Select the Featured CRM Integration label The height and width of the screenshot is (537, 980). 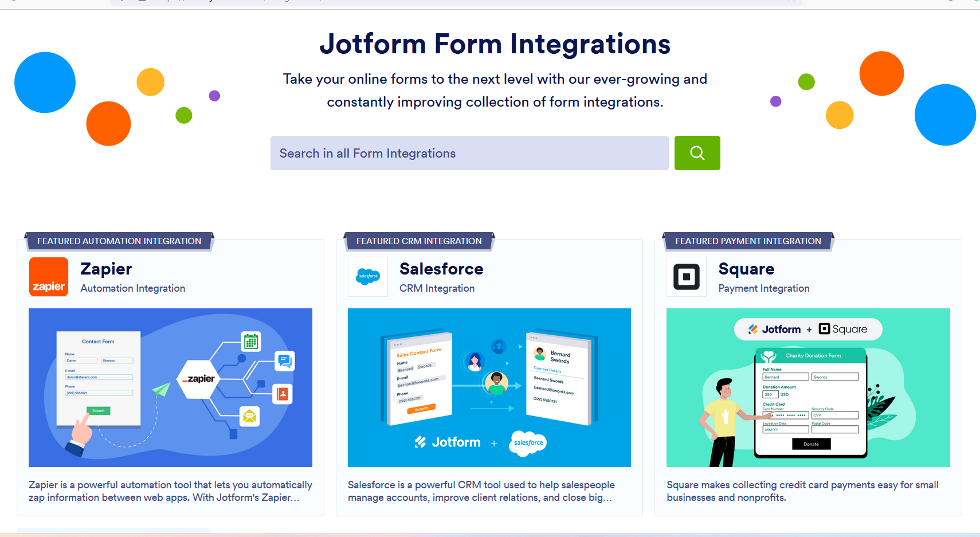419,241
